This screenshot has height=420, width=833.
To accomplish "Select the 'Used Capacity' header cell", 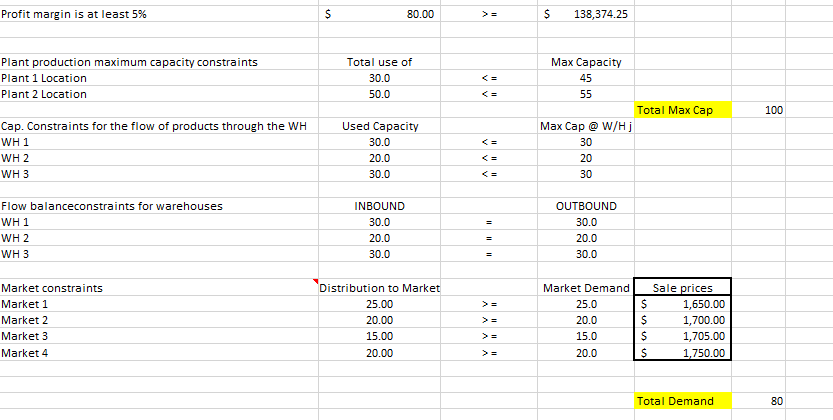I will (379, 126).
